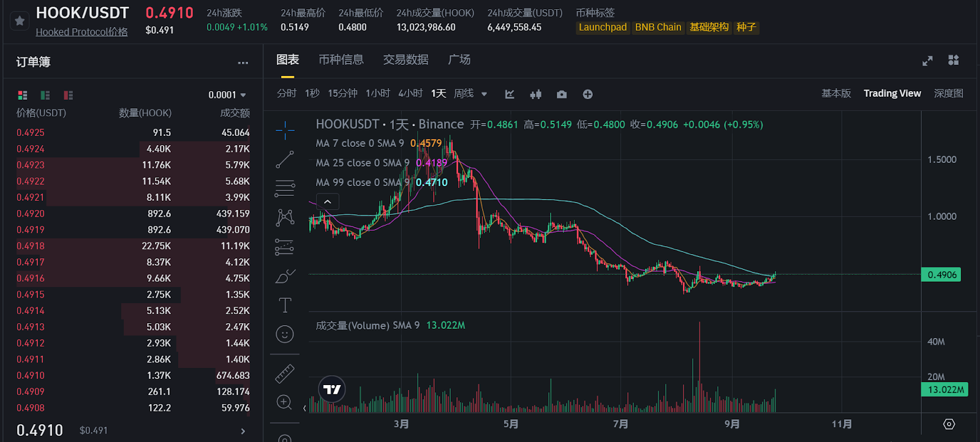Take a chart snapshot with camera icon
Viewport: 980px width, 442px height.
(x=562, y=94)
